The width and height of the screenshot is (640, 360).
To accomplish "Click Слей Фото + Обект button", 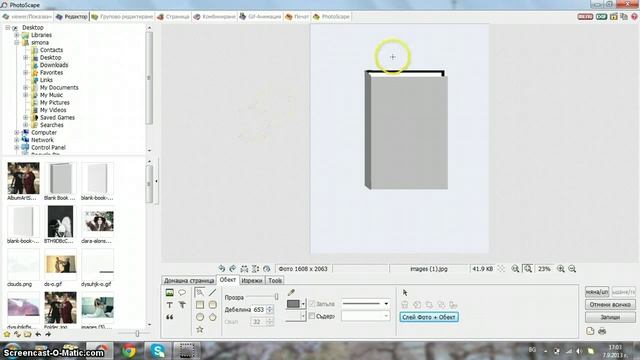I will point(429,317).
